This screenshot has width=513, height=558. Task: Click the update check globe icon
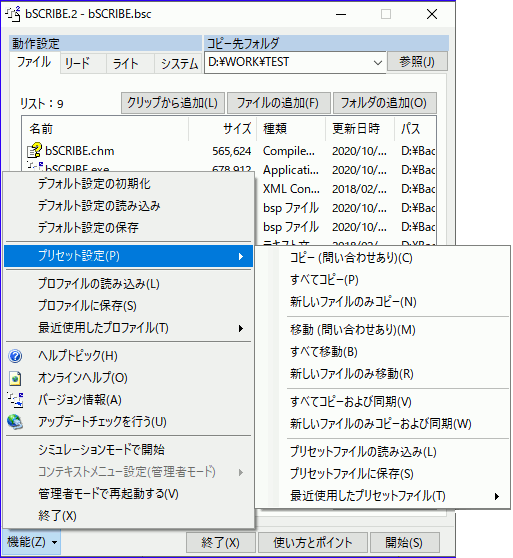tap(15, 422)
